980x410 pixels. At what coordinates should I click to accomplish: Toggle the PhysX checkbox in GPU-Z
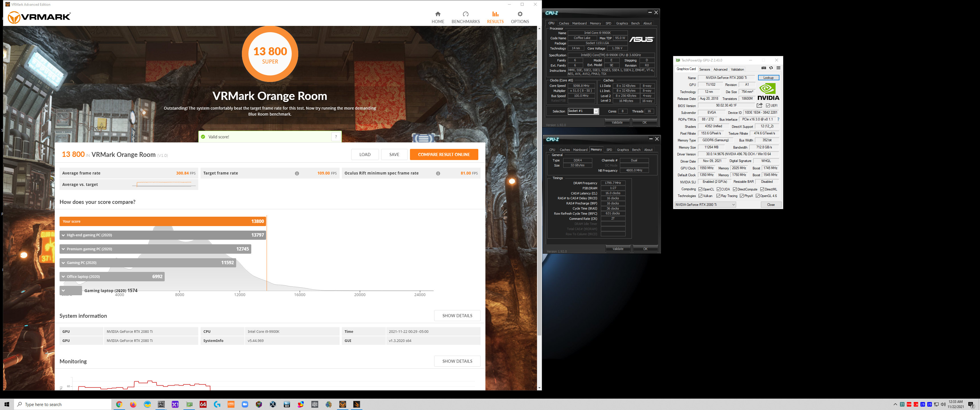coord(742,196)
